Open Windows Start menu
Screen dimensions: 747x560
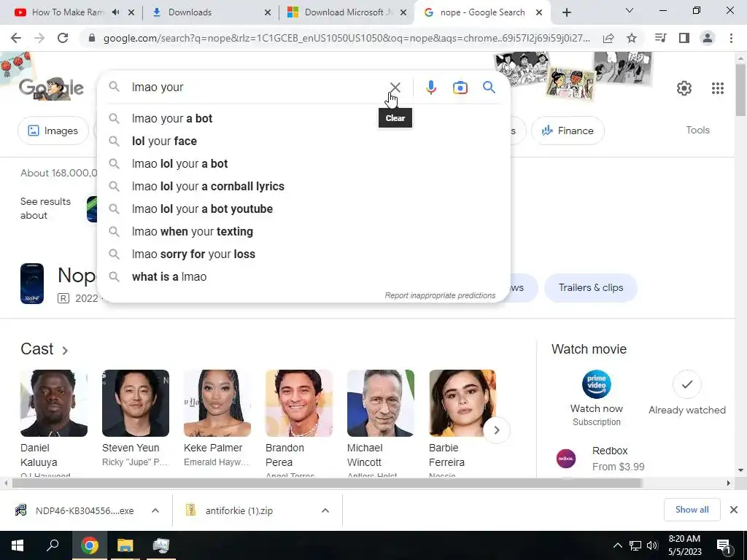point(18,545)
